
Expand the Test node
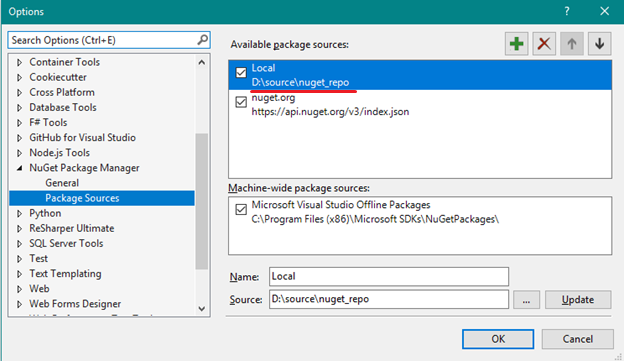19,259
